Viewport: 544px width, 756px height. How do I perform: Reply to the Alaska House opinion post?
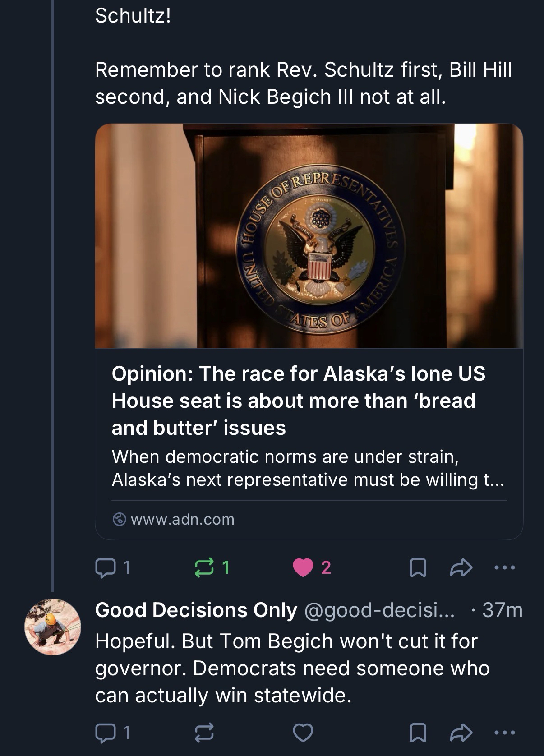(x=105, y=567)
